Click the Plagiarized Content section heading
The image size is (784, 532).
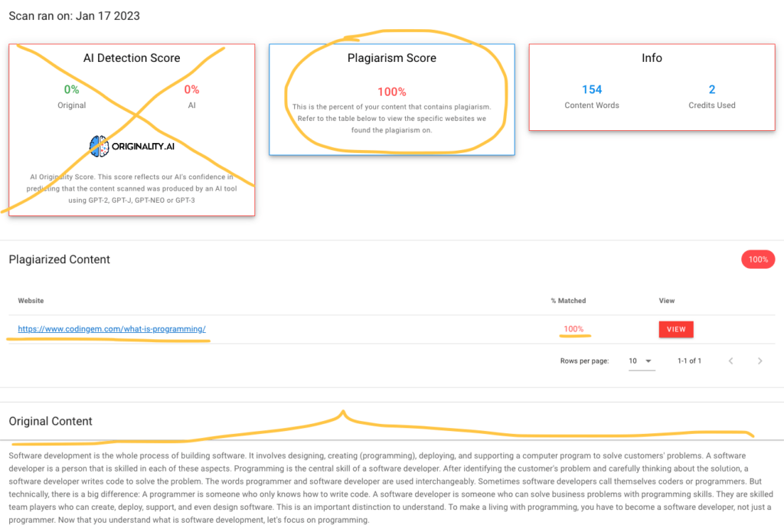pyautogui.click(x=60, y=259)
